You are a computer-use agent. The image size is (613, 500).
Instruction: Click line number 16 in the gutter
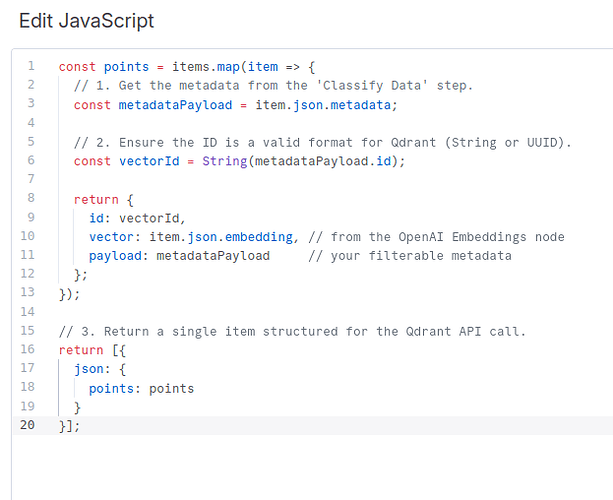pyautogui.click(x=28, y=350)
